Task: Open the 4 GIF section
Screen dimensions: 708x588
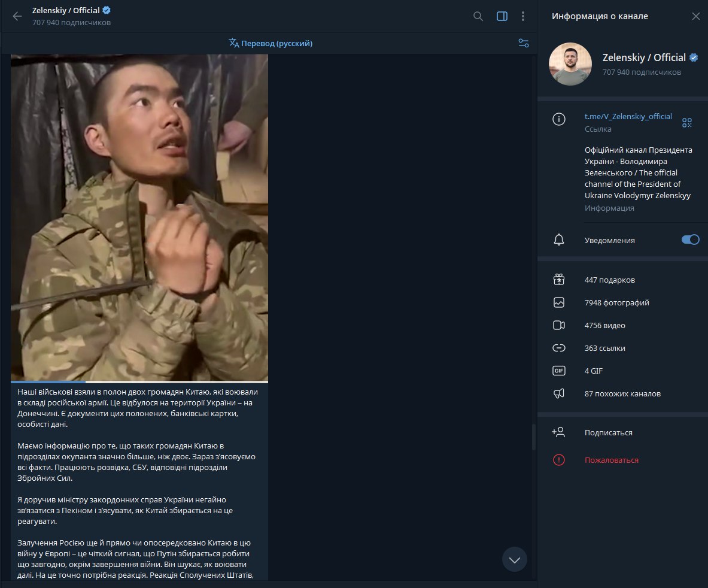Action: pos(594,371)
